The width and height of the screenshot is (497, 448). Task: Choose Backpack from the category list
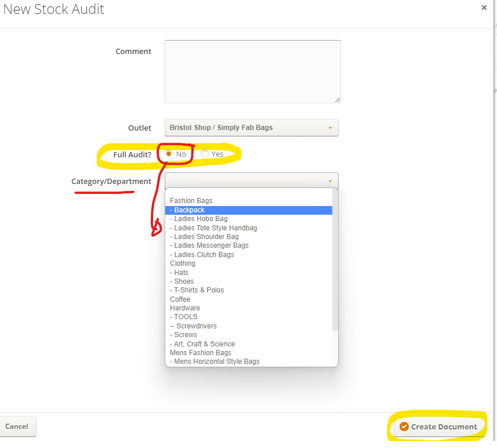pos(248,210)
